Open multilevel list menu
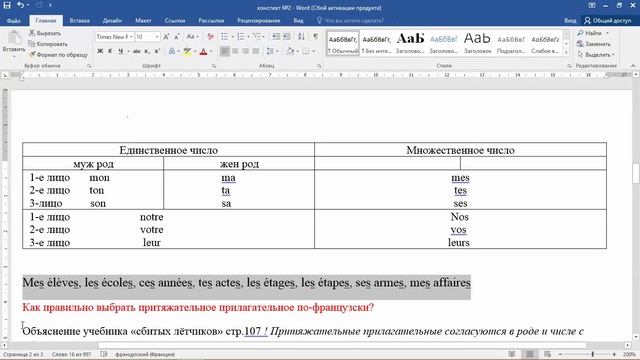The height and width of the screenshot is (360, 640). [257, 37]
